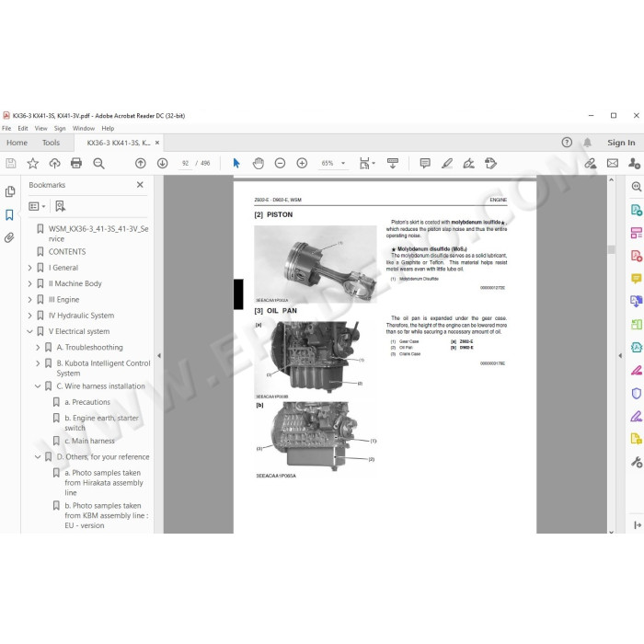Viewport: 644px width, 644px height.
Task: Open c. Main harness bookmark
Action: click(89, 441)
